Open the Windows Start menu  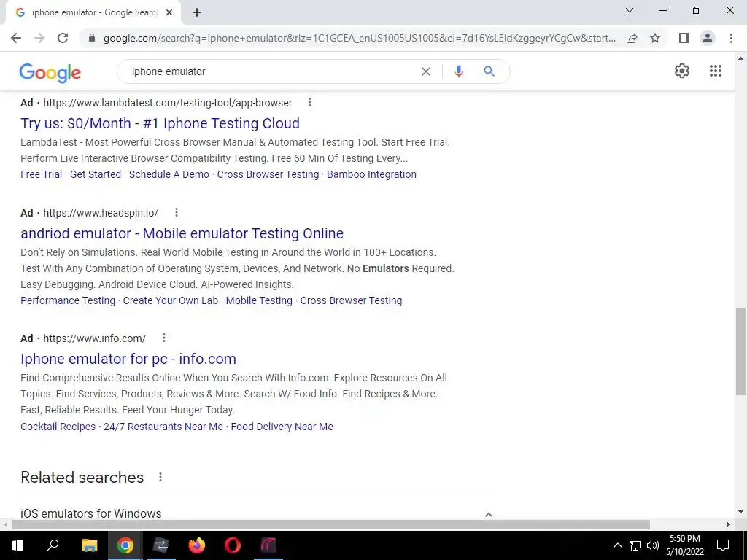click(x=18, y=545)
